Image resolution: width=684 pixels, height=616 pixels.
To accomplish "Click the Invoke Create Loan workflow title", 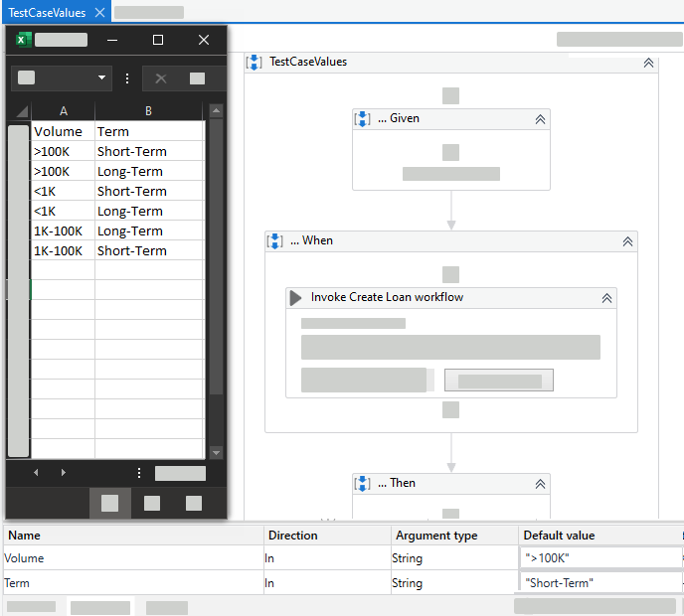I will click(387, 297).
